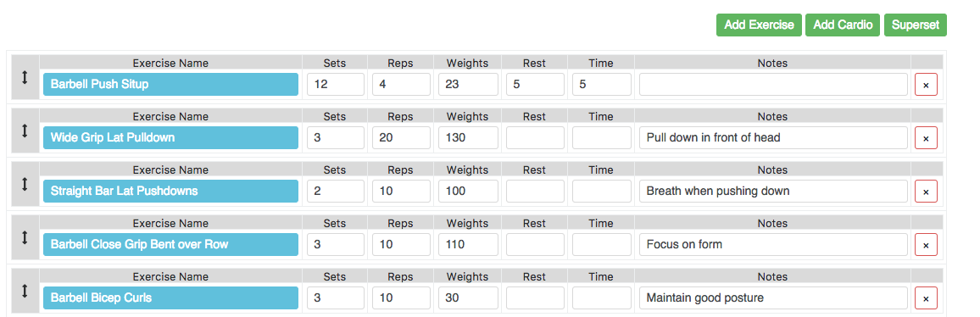Click the empty Notes field of Barbell Push Situp
980x317 pixels.
773,85
